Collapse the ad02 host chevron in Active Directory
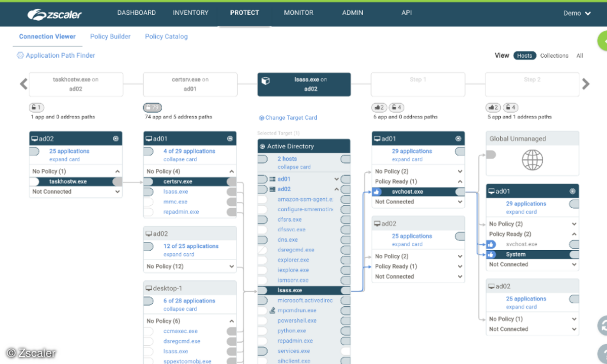This screenshot has height=364, width=607. 336,189
